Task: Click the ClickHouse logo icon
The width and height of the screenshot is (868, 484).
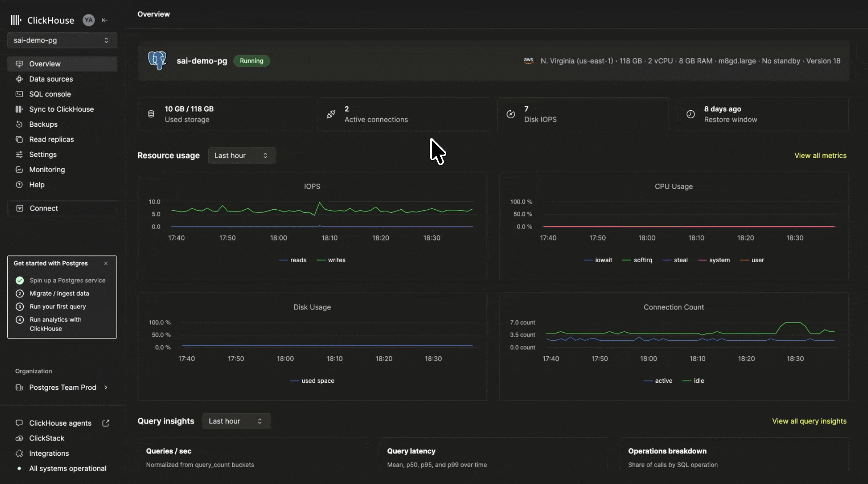Action: point(16,20)
